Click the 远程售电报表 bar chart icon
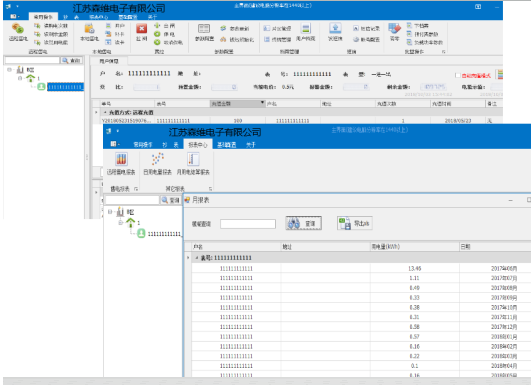Image resolution: width=531 pixels, height=385 pixels. pos(121,159)
